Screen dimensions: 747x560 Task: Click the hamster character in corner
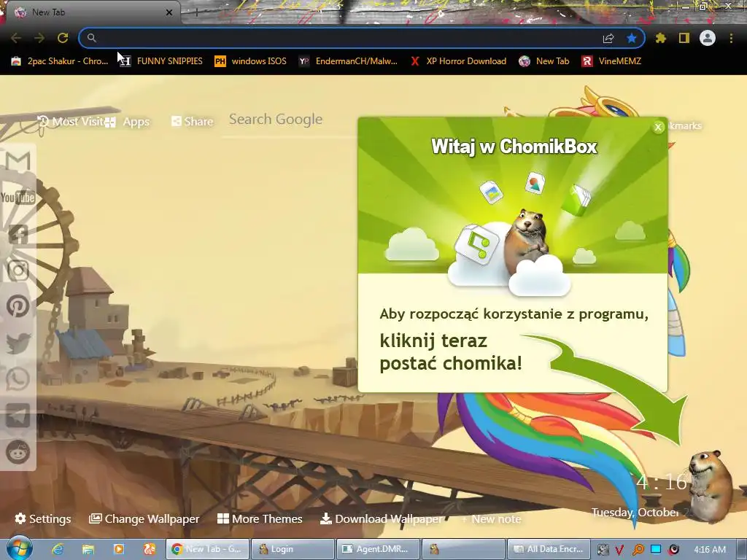710,488
